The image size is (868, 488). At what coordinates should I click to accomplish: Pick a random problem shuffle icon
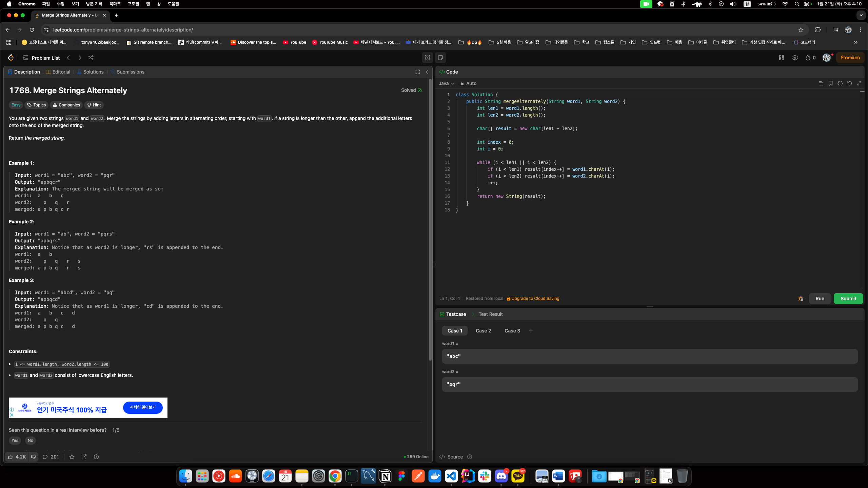coord(91,58)
